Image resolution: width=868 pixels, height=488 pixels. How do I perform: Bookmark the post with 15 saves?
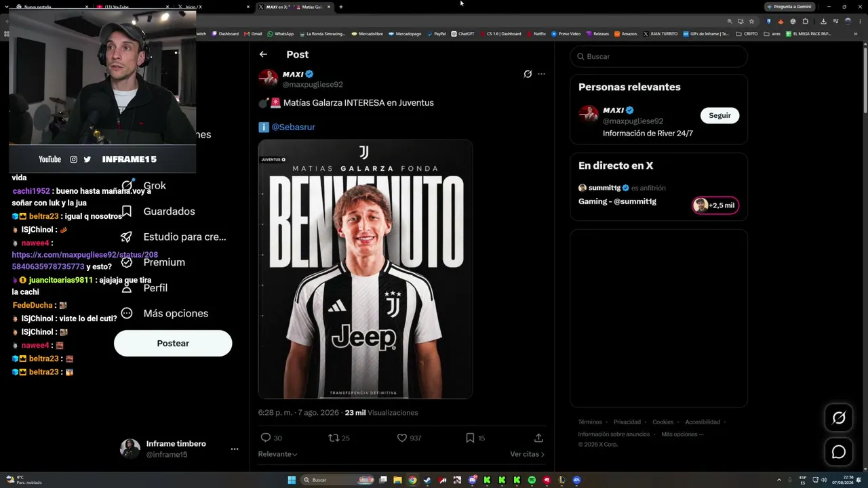tap(470, 438)
